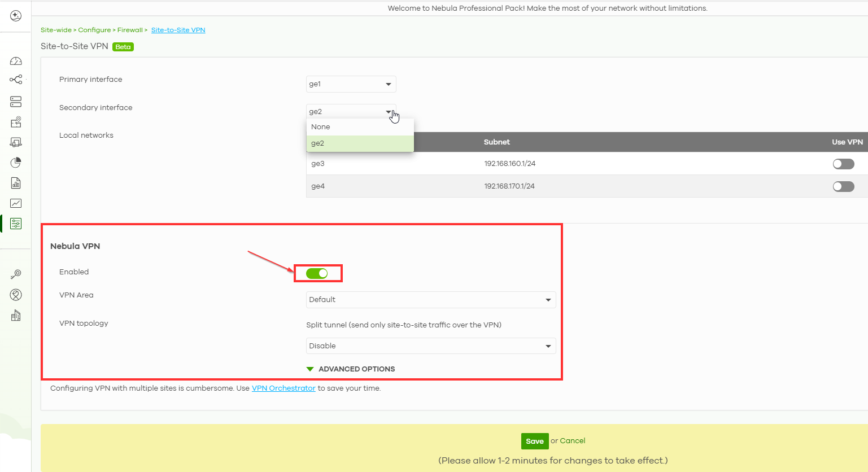Click Site-wide in the breadcrumb
The width and height of the screenshot is (868, 472).
pyautogui.click(x=56, y=30)
